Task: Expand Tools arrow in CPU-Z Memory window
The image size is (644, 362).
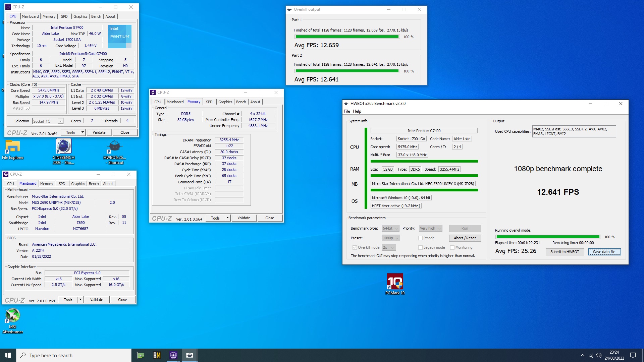Action: pyautogui.click(x=227, y=218)
